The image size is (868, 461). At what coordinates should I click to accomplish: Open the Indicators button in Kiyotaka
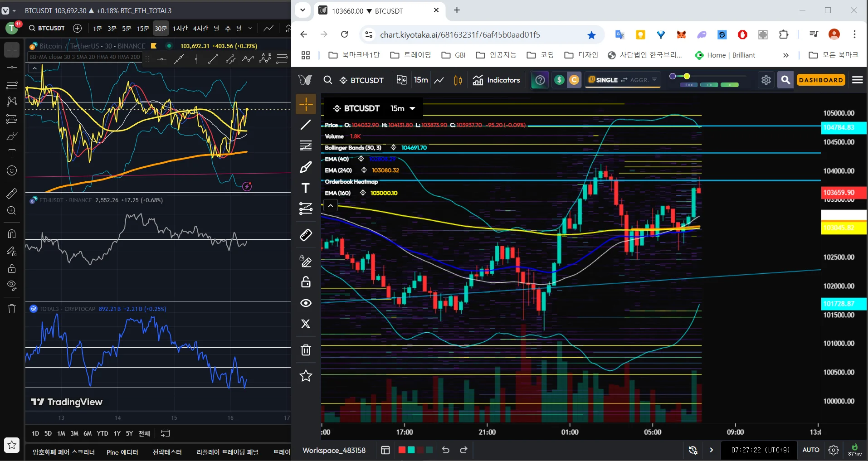[x=496, y=80]
